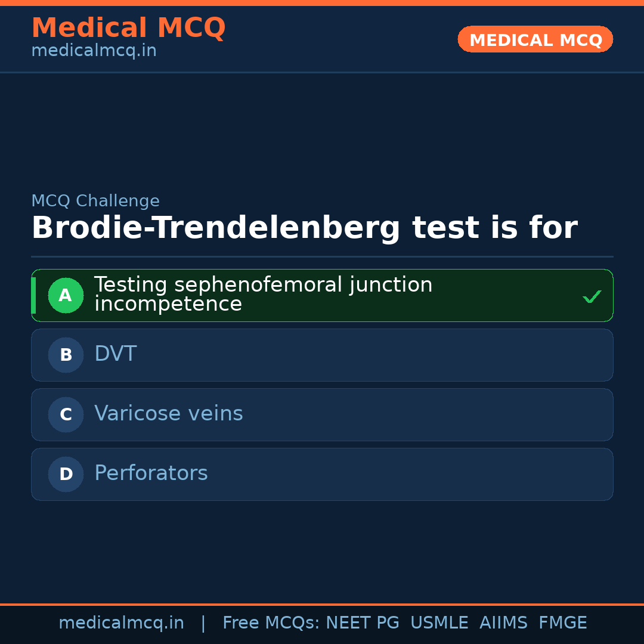The height and width of the screenshot is (644, 644).
Task: Select the answer text 'DVT'
Action: pyautogui.click(x=116, y=354)
